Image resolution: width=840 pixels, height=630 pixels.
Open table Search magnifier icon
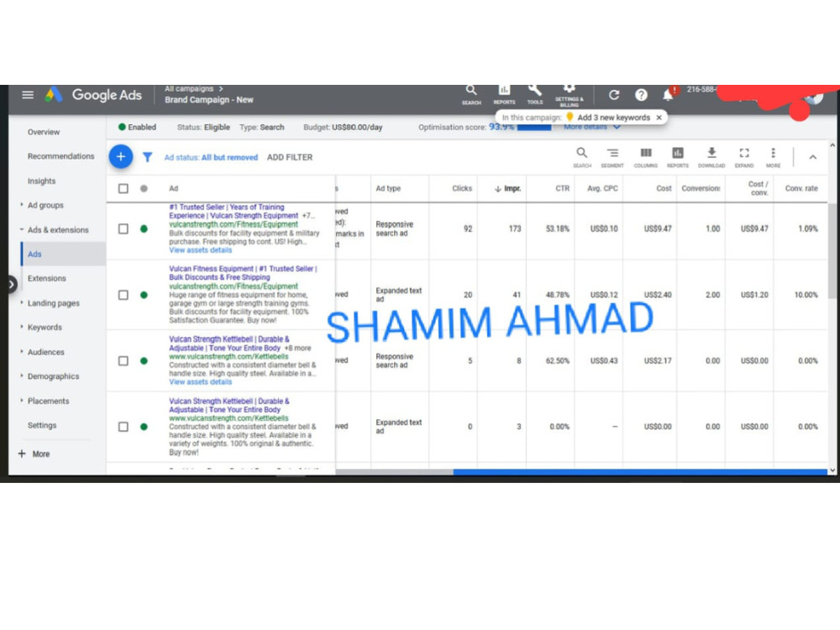point(582,157)
